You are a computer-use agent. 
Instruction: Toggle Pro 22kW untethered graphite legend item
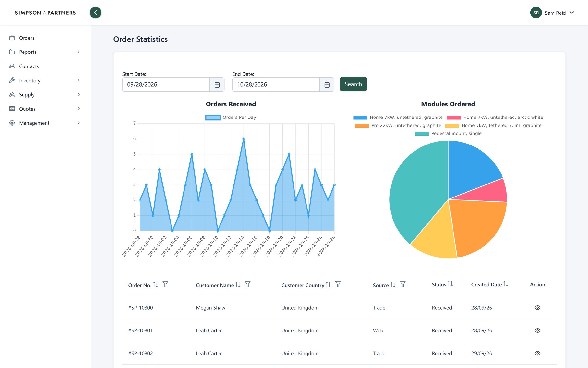pyautogui.click(x=398, y=126)
